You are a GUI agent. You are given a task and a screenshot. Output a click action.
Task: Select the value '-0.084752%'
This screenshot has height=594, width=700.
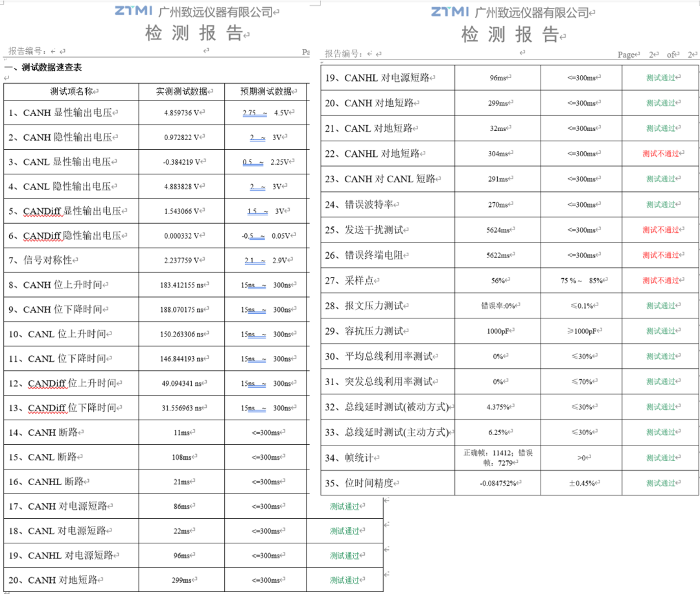point(498,484)
